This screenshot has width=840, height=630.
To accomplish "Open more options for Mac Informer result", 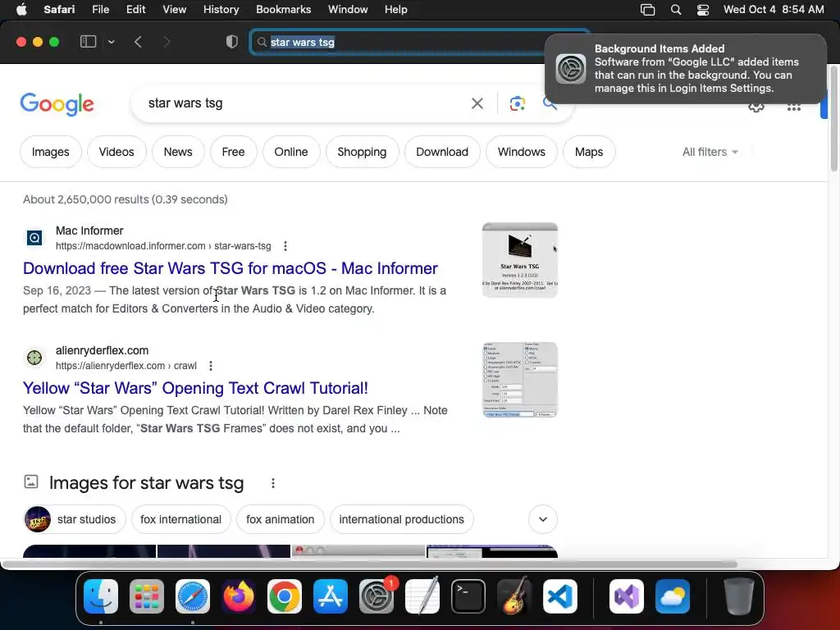I will (x=285, y=246).
